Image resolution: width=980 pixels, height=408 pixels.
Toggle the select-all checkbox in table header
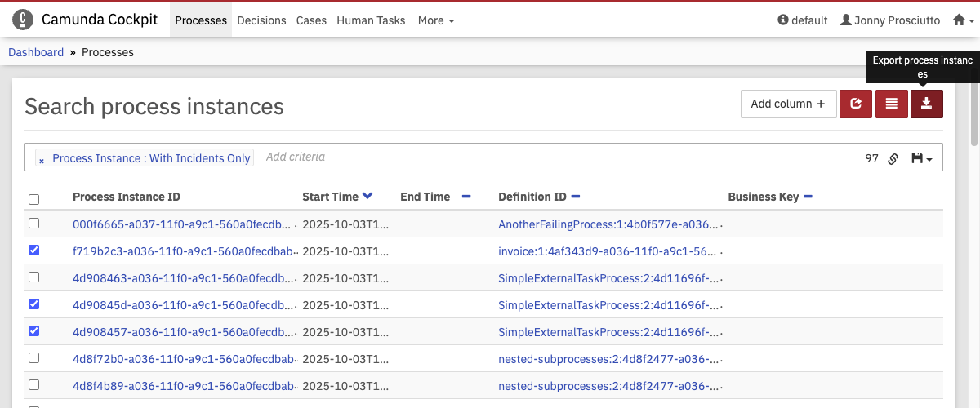point(33,199)
